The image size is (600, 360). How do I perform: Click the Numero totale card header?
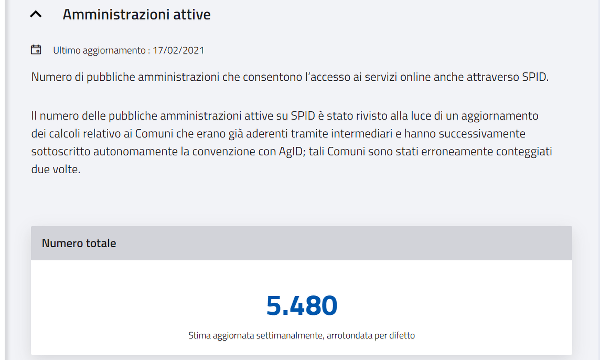302,243
